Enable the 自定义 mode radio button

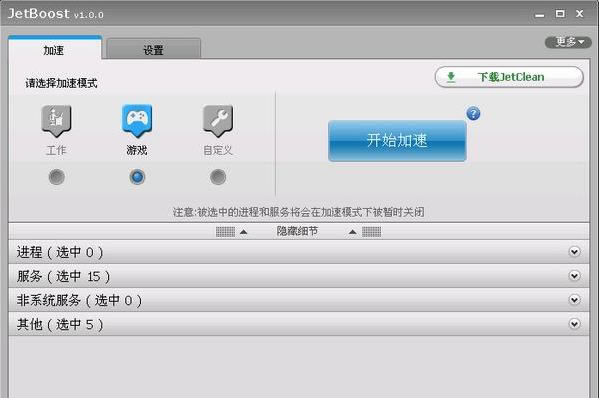pyautogui.click(x=218, y=177)
